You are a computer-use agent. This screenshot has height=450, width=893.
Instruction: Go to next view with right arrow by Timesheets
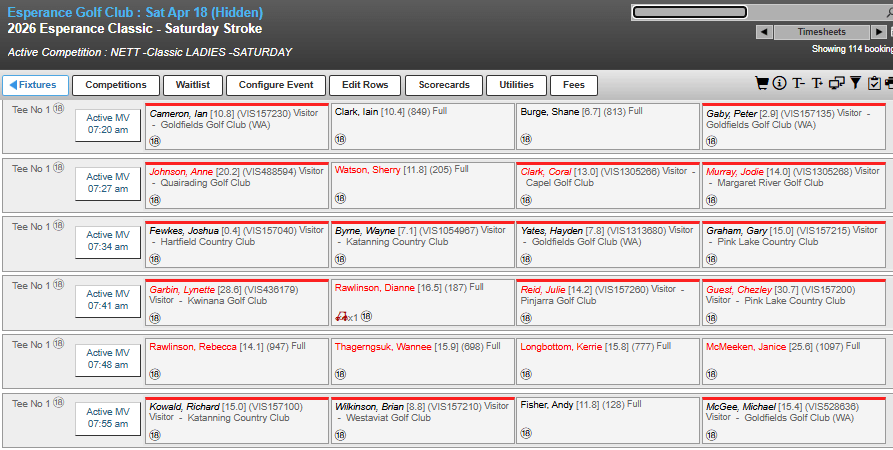[879, 32]
